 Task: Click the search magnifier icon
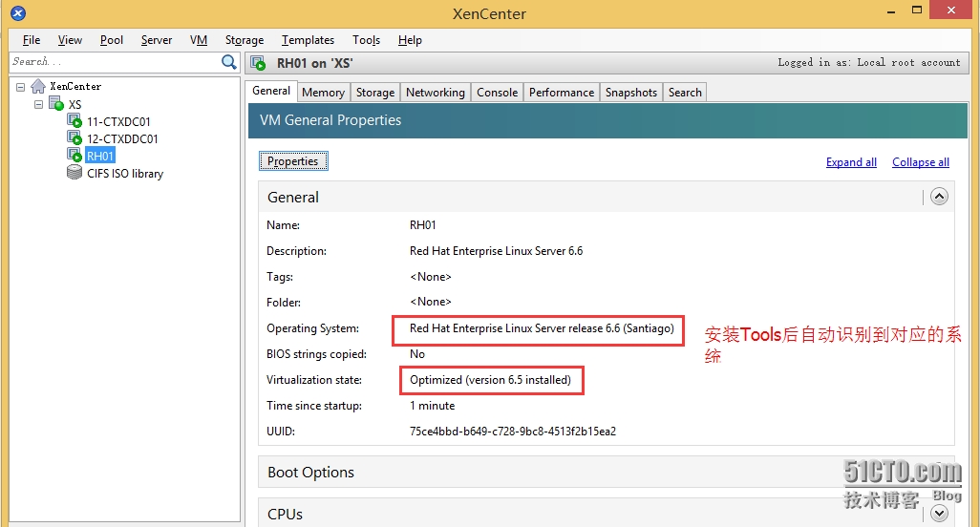click(x=228, y=62)
